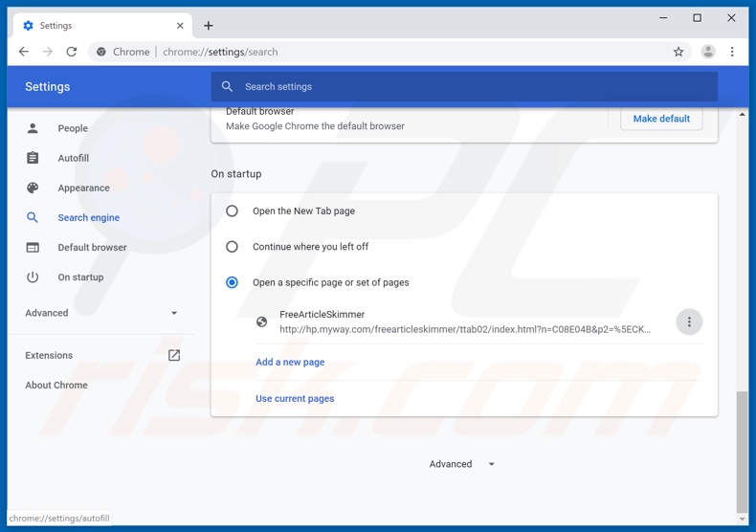756x532 pixels.
Task: Expand Advanced settings at page bottom
Action: tap(462, 464)
